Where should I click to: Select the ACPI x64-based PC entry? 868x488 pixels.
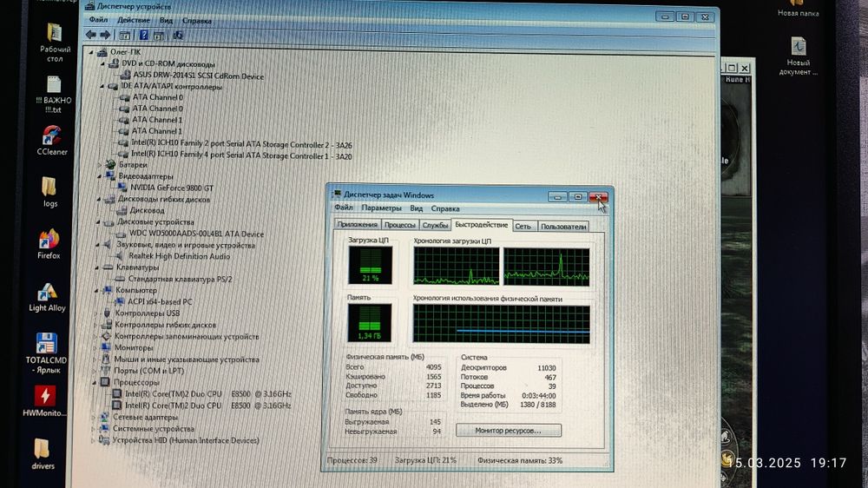[160, 301]
